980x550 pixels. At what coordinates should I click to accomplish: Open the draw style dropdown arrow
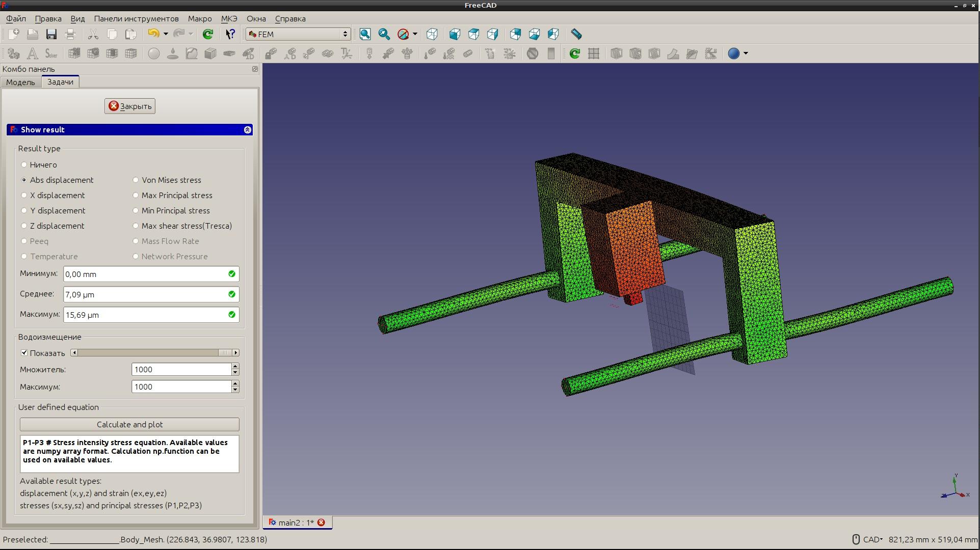[415, 34]
